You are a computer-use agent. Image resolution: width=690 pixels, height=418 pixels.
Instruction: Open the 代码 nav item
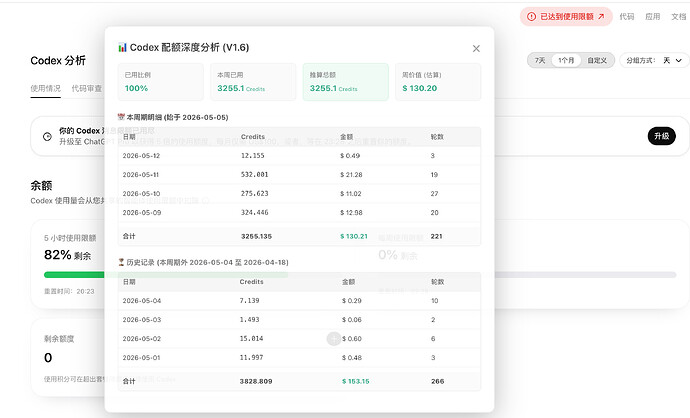coord(627,17)
